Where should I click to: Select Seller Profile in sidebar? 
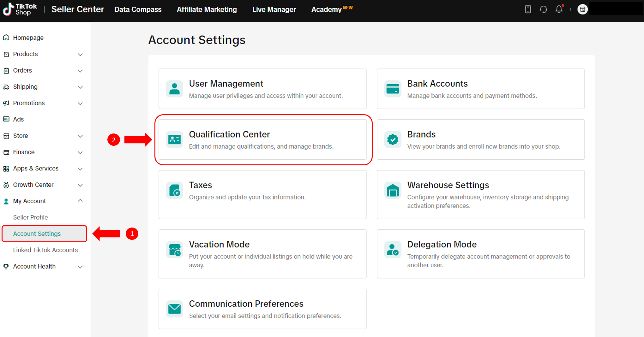tap(31, 217)
